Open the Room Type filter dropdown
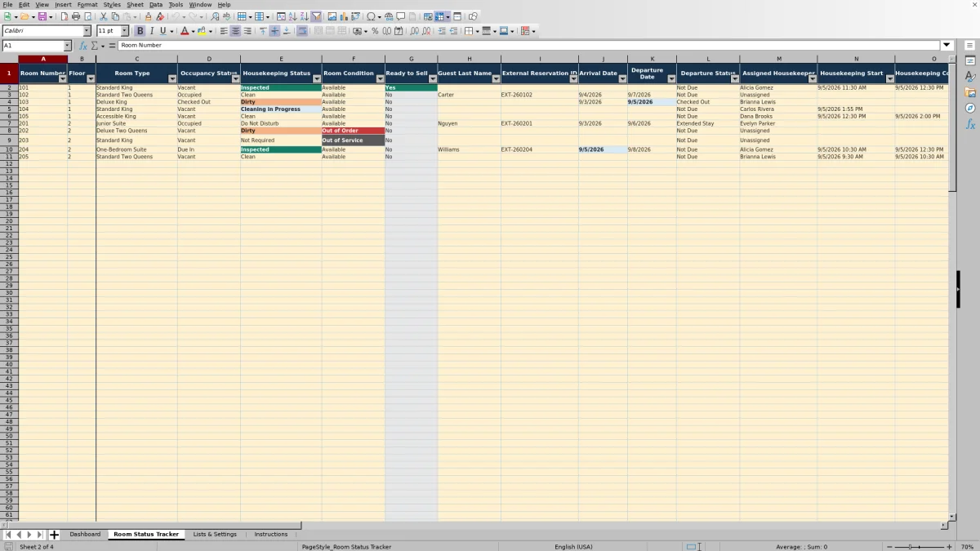 point(171,79)
